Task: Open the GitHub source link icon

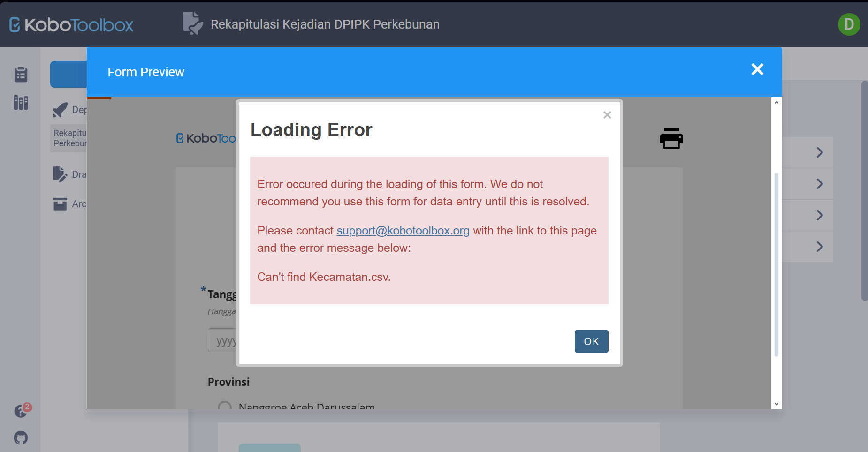Action: [x=21, y=438]
